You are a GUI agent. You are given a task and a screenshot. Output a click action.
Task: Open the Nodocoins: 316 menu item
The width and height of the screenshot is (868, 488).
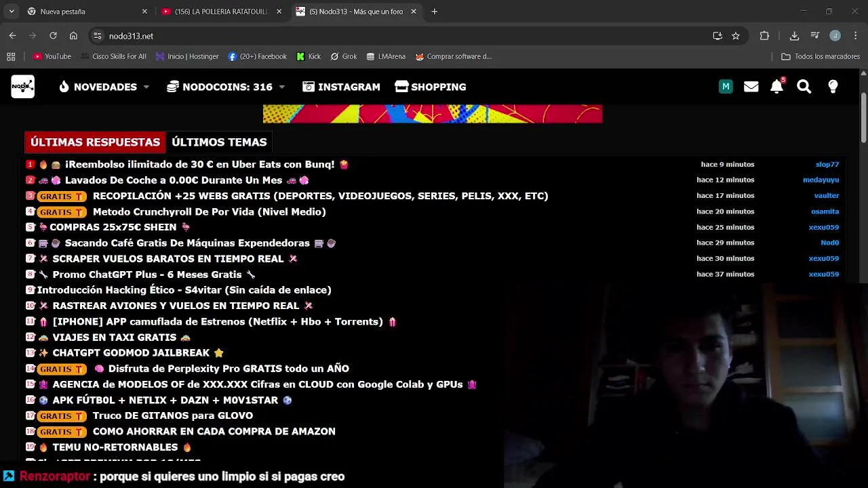click(220, 87)
